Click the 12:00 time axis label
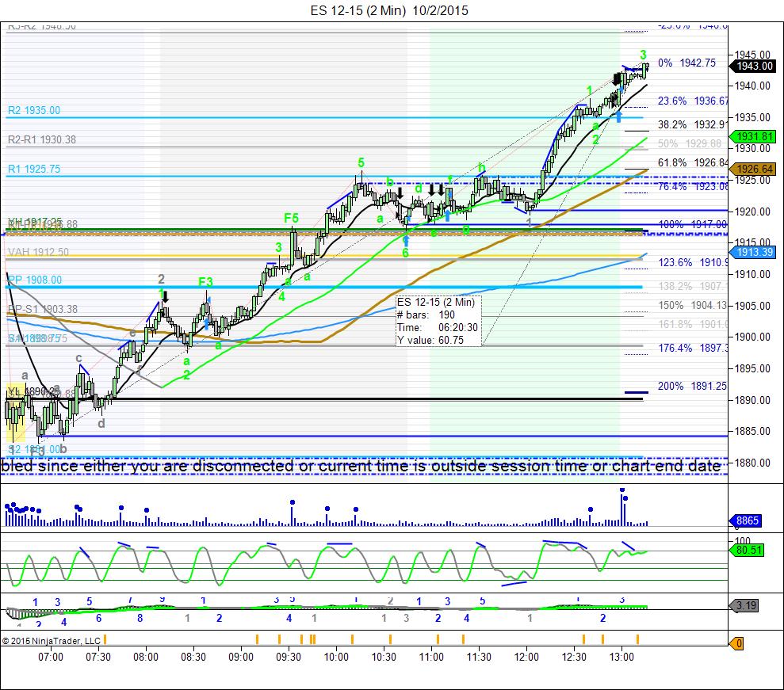The width and height of the screenshot is (784, 690). pos(526,657)
